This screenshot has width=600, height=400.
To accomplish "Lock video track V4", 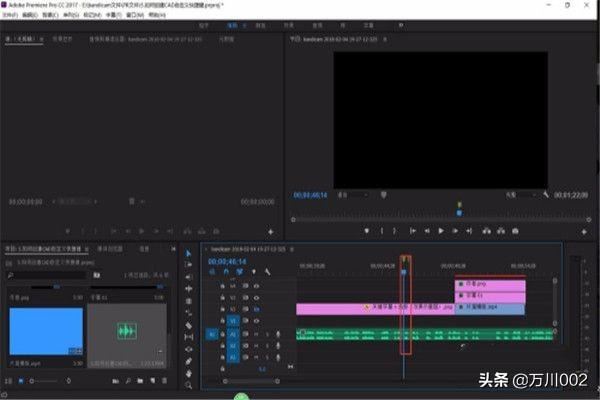I will (x=222, y=286).
